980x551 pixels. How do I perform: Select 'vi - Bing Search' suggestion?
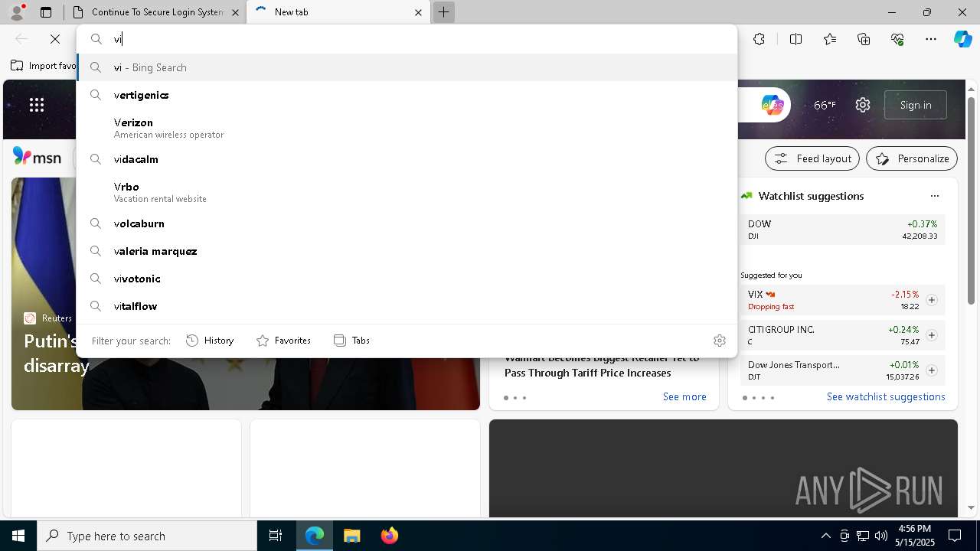(407, 67)
